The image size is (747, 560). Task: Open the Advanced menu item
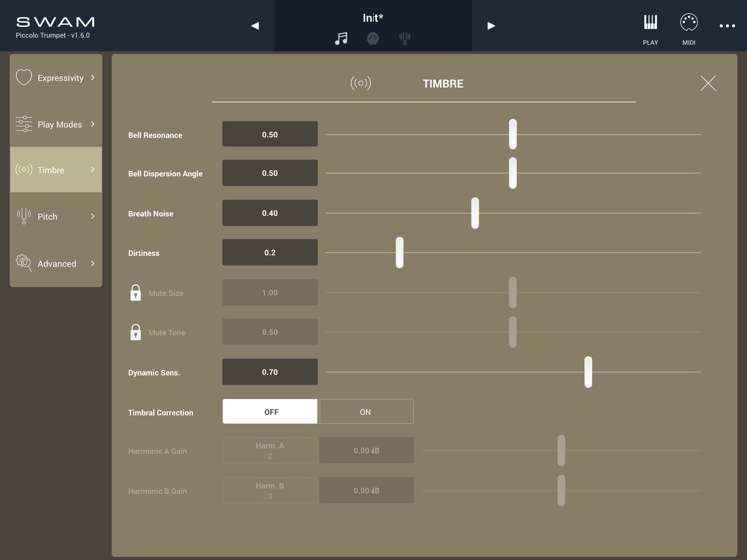click(x=56, y=263)
